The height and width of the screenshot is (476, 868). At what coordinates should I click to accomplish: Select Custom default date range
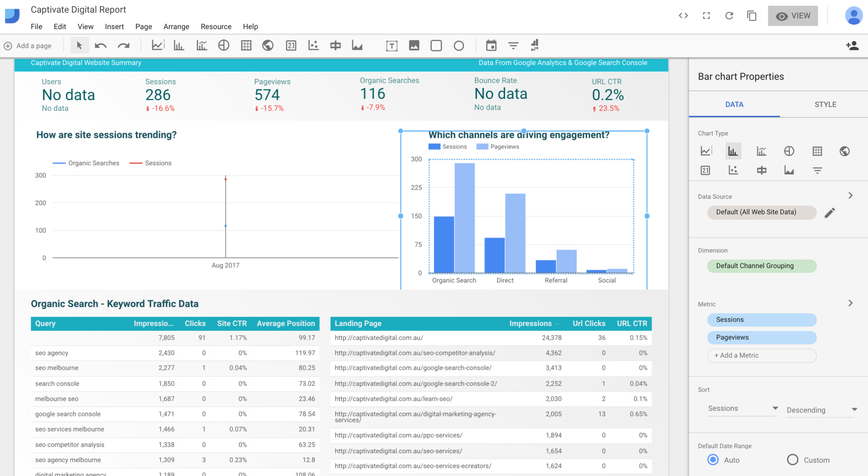pyautogui.click(x=792, y=460)
